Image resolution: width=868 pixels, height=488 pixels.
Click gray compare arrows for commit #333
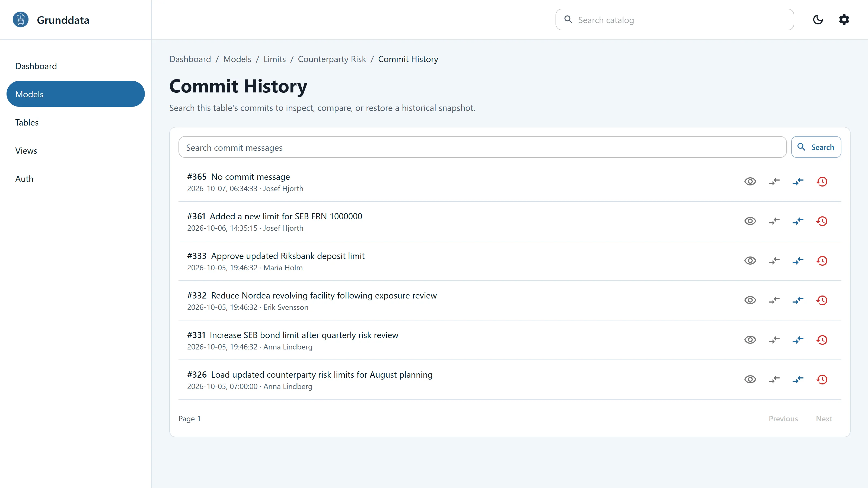coord(774,261)
